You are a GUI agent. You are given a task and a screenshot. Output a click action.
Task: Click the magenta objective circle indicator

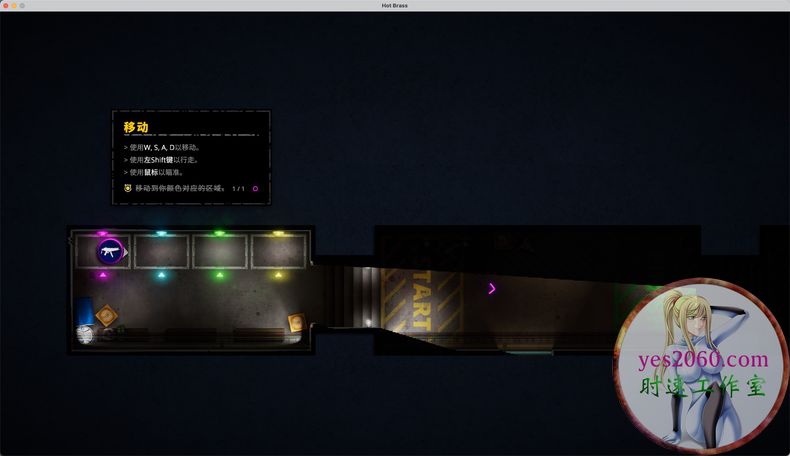(255, 188)
